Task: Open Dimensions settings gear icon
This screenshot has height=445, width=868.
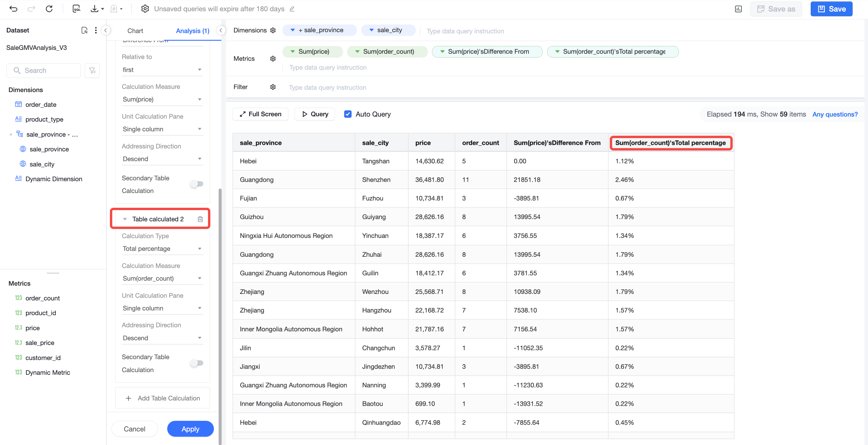Action: 273,30
